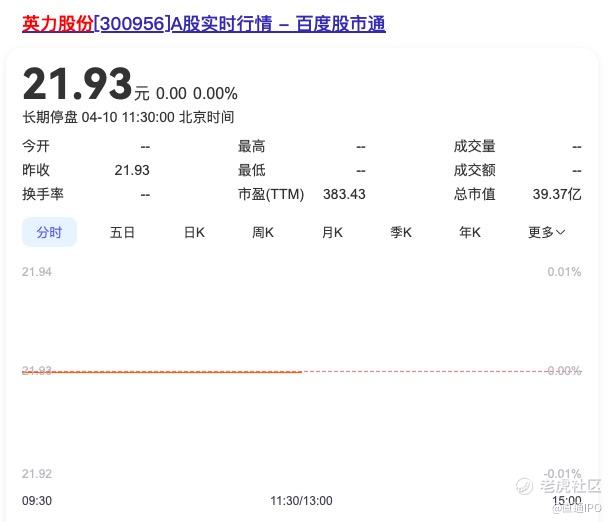Click the 今开 label
613x522 pixels.
point(36,146)
